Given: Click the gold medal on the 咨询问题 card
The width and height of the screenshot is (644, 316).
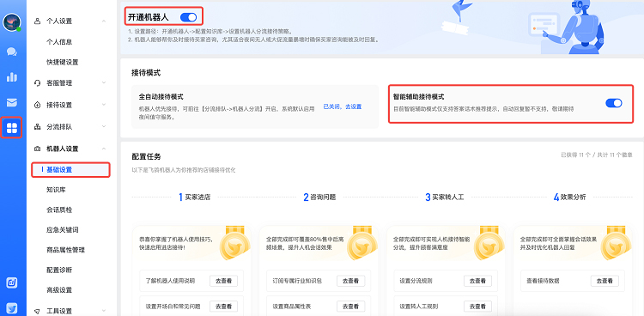Looking at the screenshot, I should click(361, 243).
